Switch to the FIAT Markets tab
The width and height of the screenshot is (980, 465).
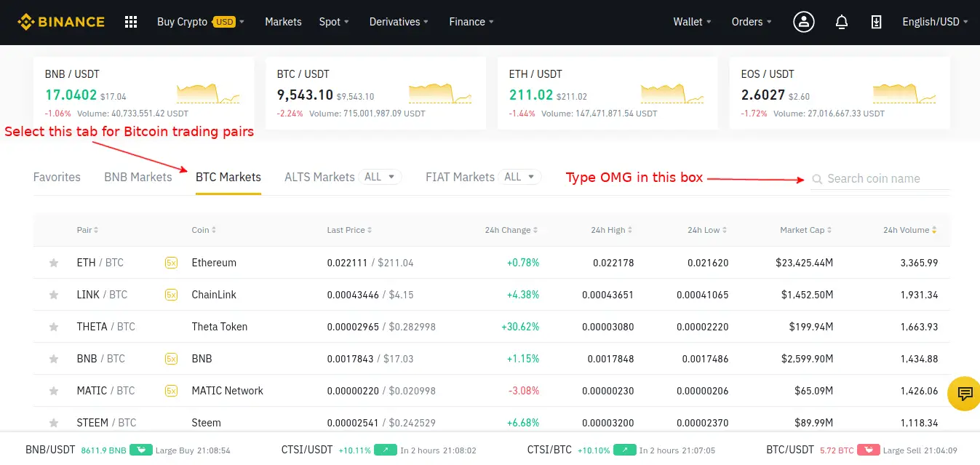coord(460,177)
